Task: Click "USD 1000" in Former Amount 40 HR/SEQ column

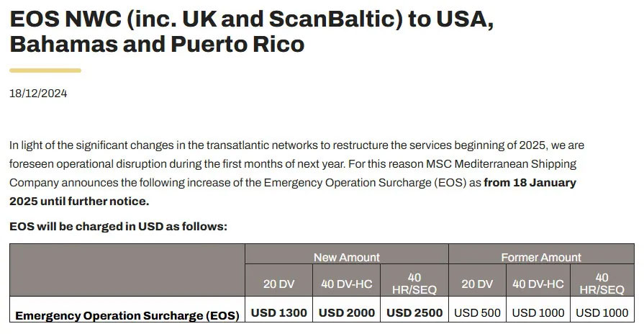Action: [x=602, y=313]
